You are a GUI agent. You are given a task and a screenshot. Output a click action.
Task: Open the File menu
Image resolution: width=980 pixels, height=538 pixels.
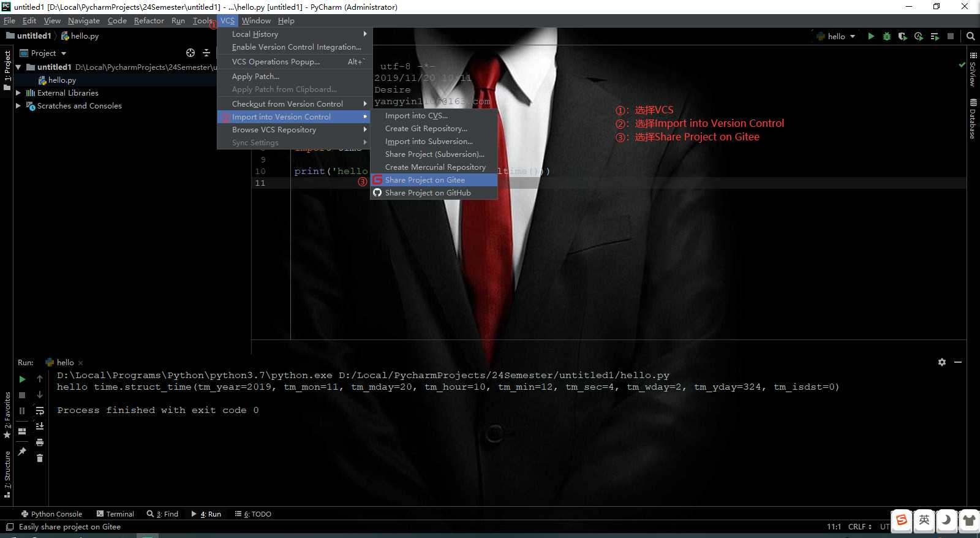point(9,21)
